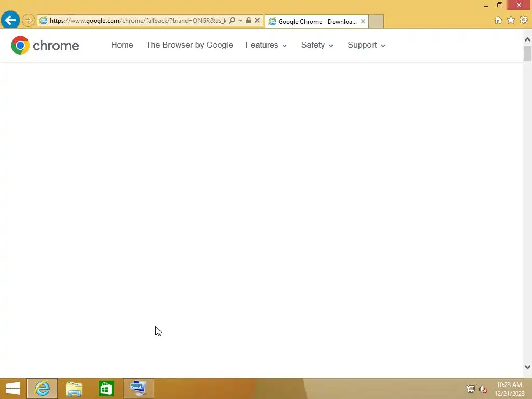Image resolution: width=532 pixels, height=399 pixels.
Task: Click the Forward arrow button
Action: coord(29,20)
